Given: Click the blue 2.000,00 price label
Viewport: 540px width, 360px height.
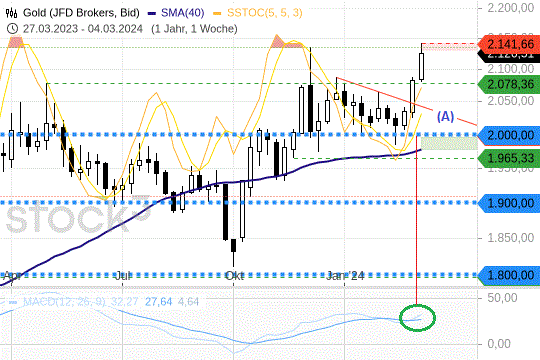Looking at the screenshot, I should point(509,135).
